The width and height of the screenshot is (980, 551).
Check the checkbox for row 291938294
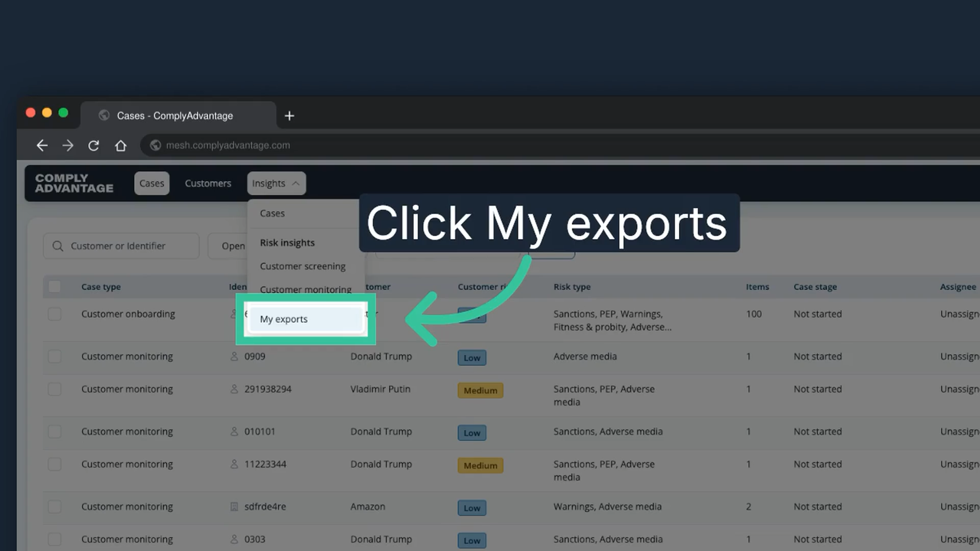point(55,389)
